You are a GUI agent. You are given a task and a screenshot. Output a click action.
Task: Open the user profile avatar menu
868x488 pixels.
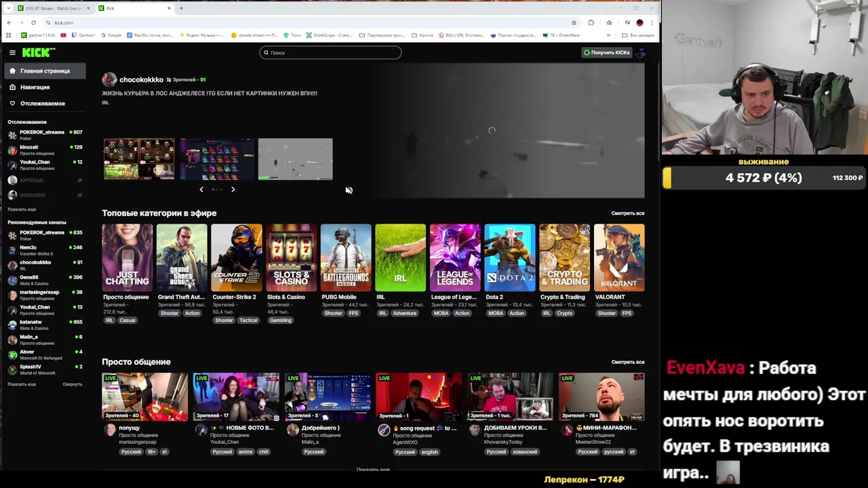click(x=641, y=52)
